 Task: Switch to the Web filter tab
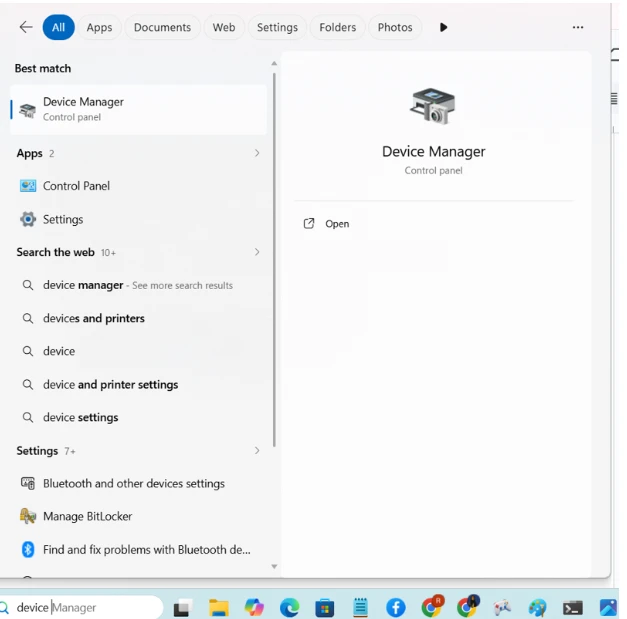(224, 27)
